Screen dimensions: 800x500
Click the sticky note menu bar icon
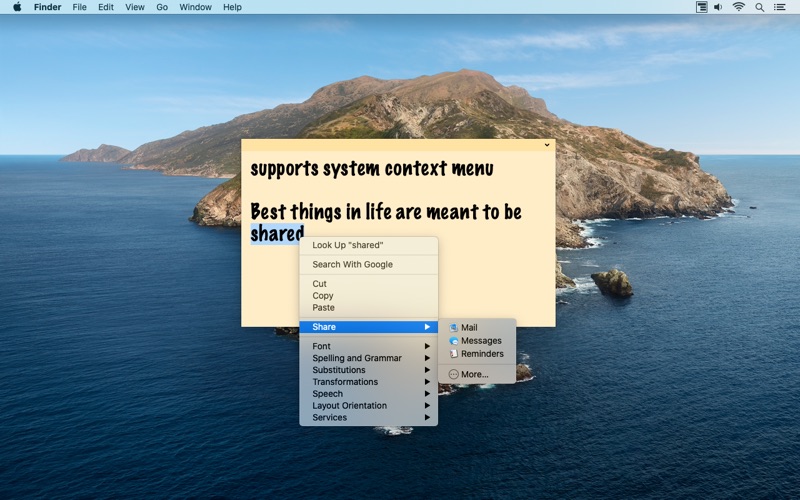pyautogui.click(x=702, y=7)
